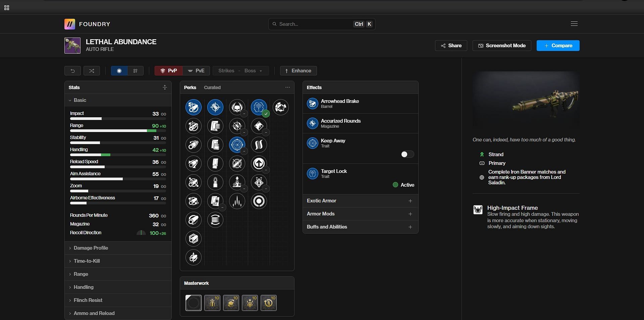This screenshot has height=320, width=644.
Task: Switch to the Perks tab
Action: pos(190,87)
